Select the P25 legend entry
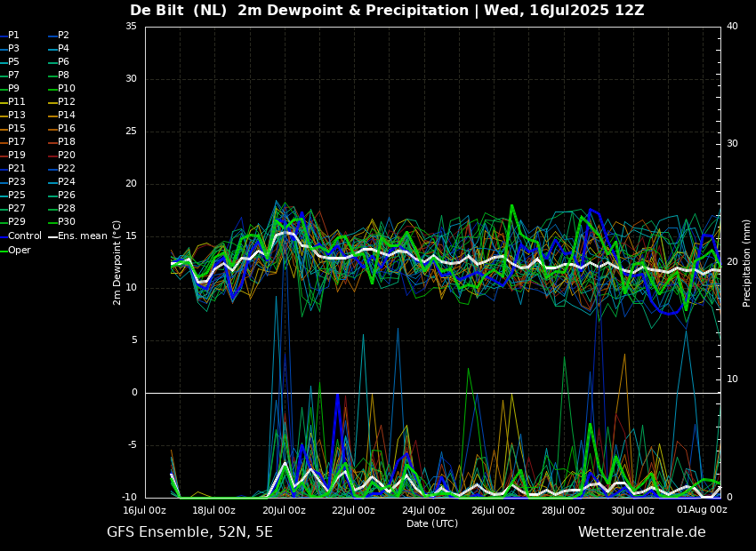Viewport: 756px width, 551px height. coord(17,196)
